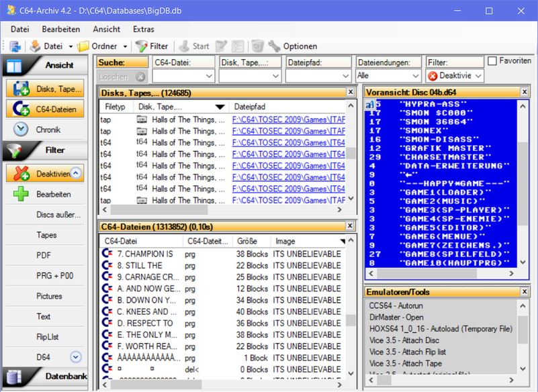Select the PDF filter
538x392 pixels.
[45, 255]
